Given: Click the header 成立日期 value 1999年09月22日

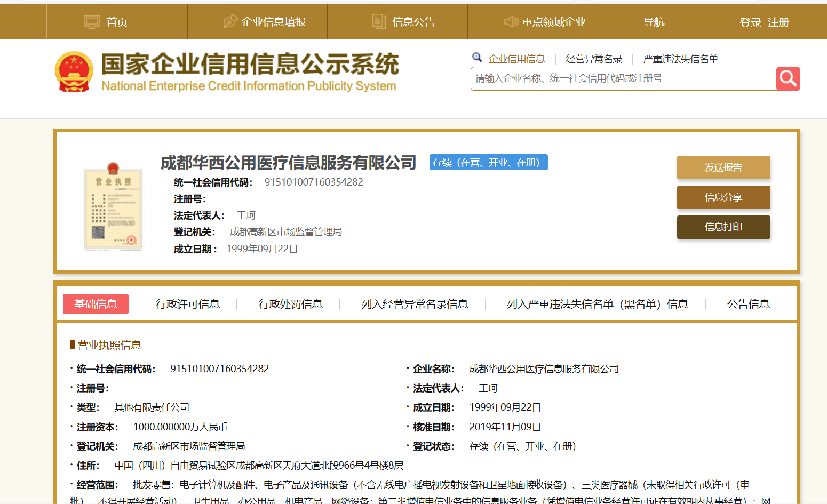Looking at the screenshot, I should 263,249.
